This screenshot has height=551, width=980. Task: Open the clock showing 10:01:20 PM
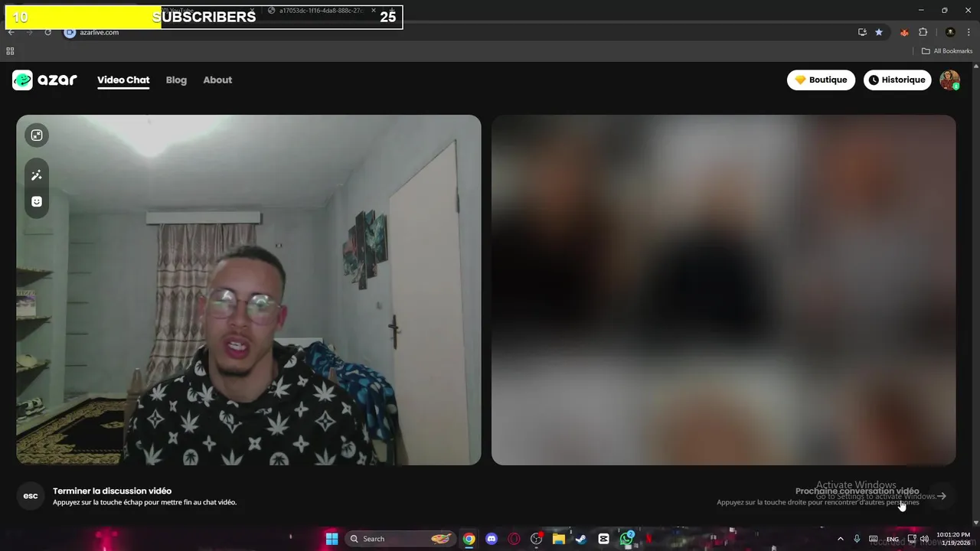click(953, 539)
